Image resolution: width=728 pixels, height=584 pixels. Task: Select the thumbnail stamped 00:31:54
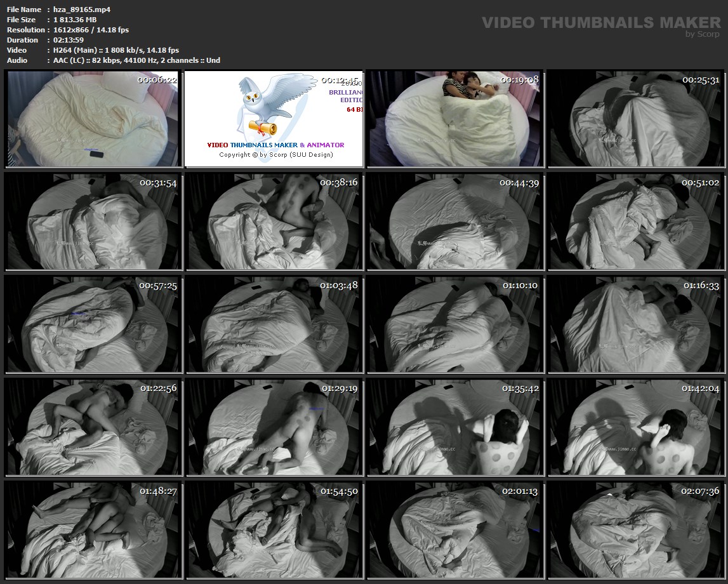pos(93,222)
